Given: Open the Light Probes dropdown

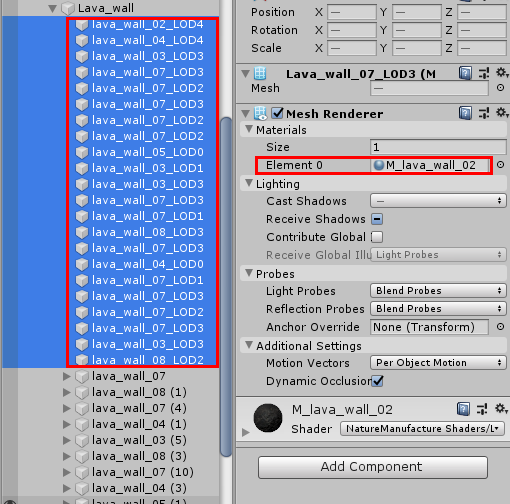Looking at the screenshot, I should pyautogui.click(x=438, y=291).
